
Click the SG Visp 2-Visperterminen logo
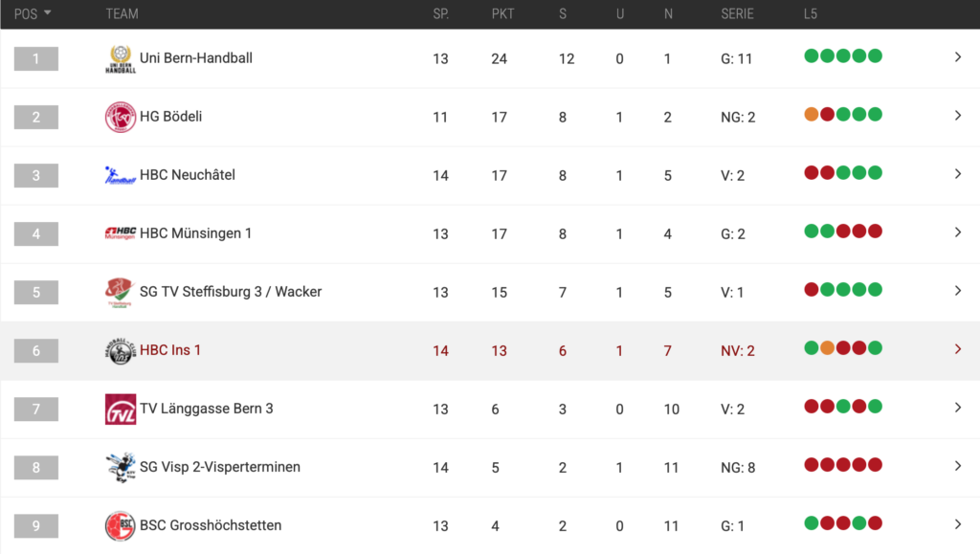tap(120, 468)
